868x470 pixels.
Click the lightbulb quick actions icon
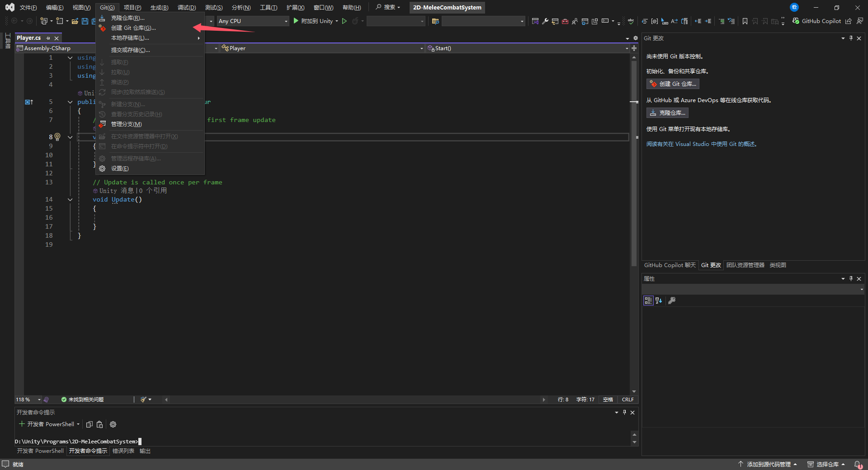(57, 137)
